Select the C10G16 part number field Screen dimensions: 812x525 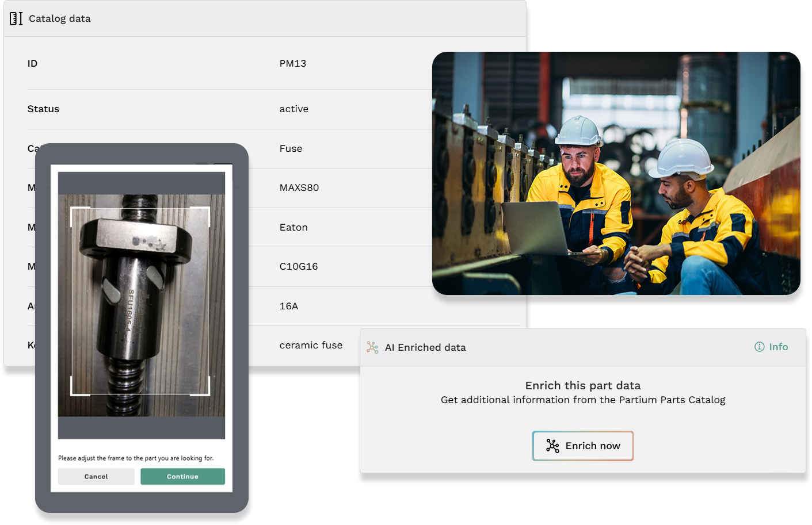(298, 266)
